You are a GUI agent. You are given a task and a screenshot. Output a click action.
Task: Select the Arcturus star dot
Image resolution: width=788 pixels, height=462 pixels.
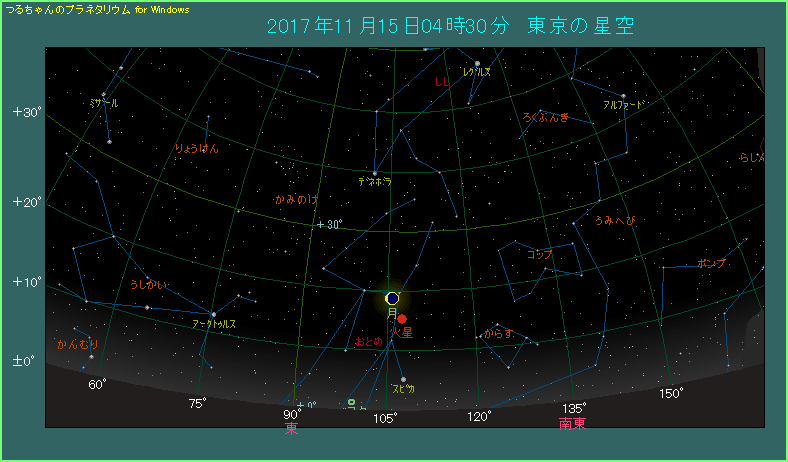(x=213, y=314)
